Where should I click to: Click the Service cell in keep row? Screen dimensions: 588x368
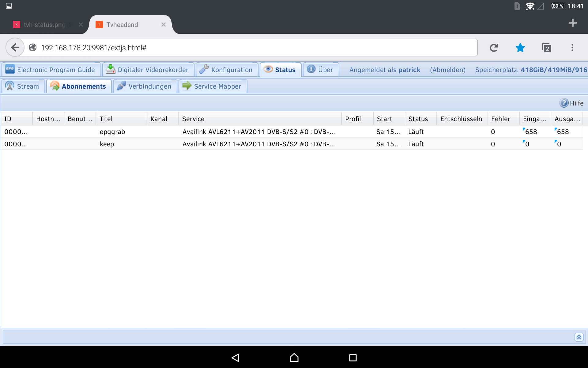[260, 144]
